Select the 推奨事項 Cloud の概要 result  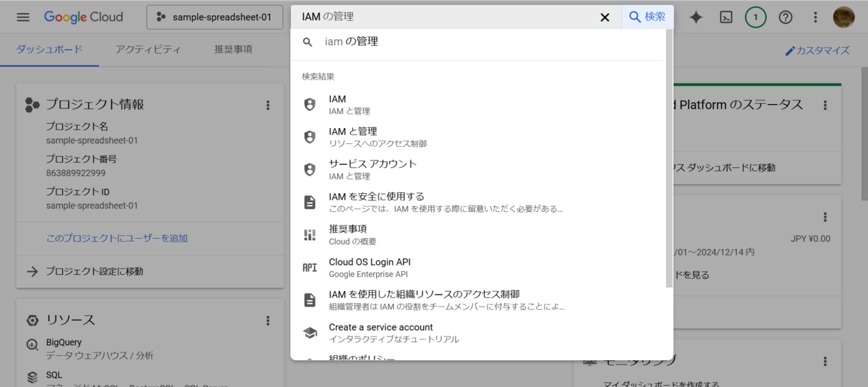[x=477, y=235]
